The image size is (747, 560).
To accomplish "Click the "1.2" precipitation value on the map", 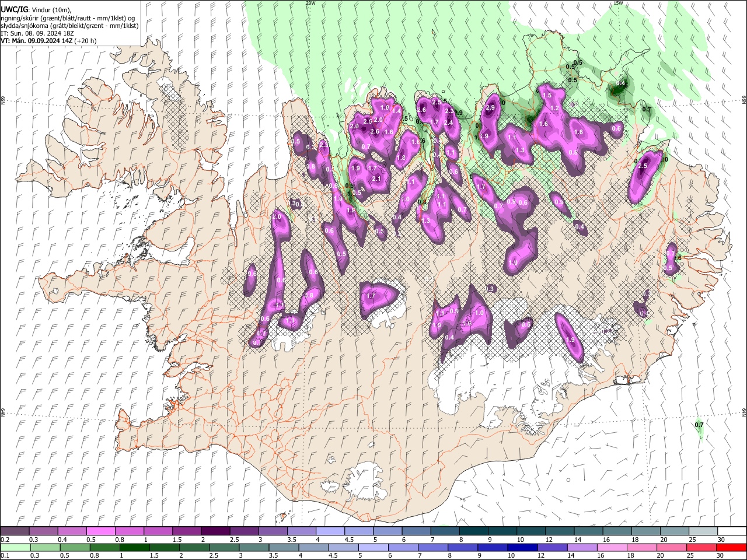I will pyautogui.click(x=555, y=108).
